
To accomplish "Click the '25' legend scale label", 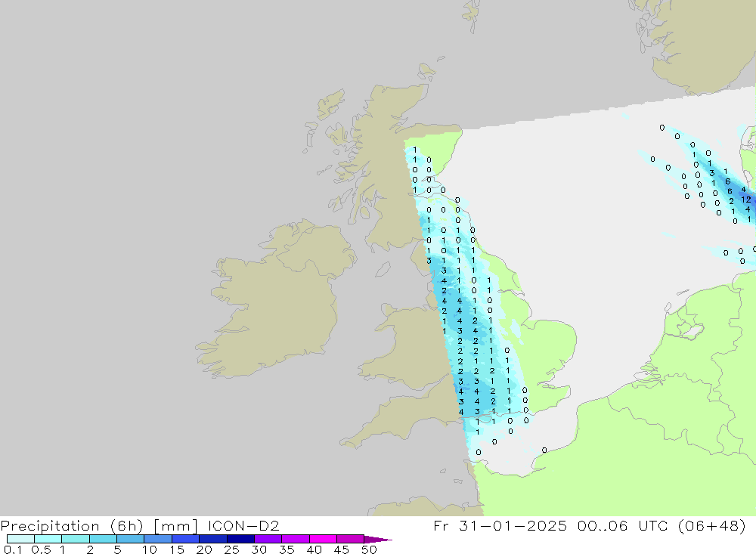I will [232, 549].
